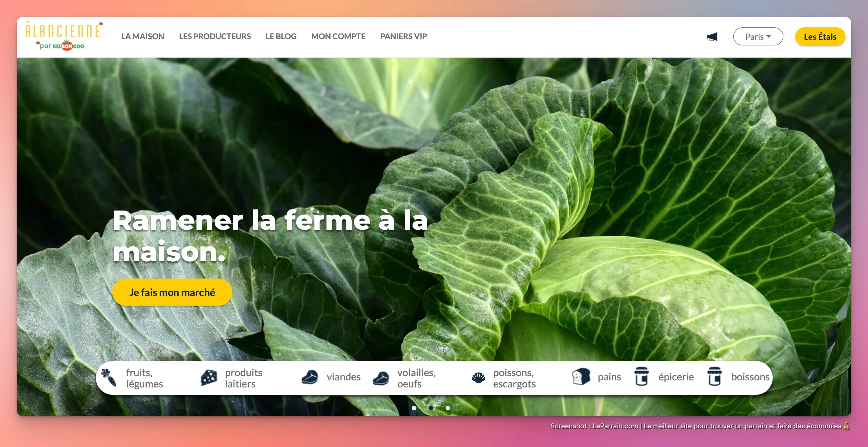Click the steak icon beside viandes

pyautogui.click(x=310, y=377)
